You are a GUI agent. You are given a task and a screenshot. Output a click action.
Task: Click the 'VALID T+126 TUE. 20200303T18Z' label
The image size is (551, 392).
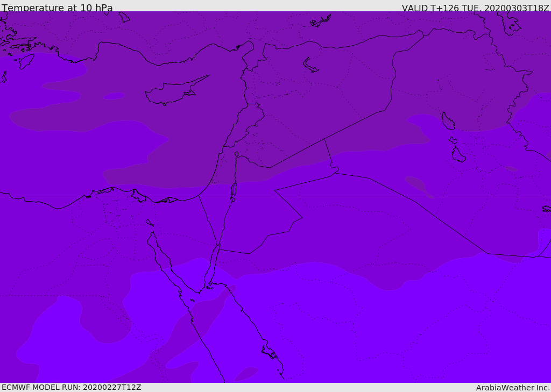476,8
